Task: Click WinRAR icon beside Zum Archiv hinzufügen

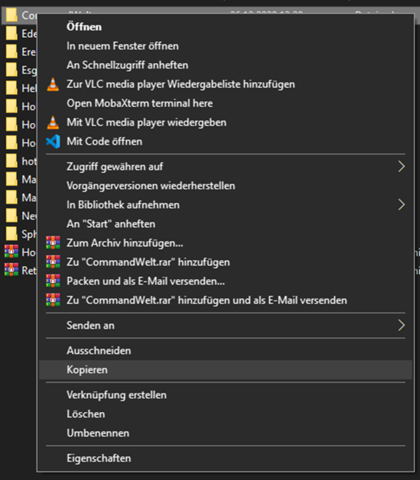Action: point(53,243)
